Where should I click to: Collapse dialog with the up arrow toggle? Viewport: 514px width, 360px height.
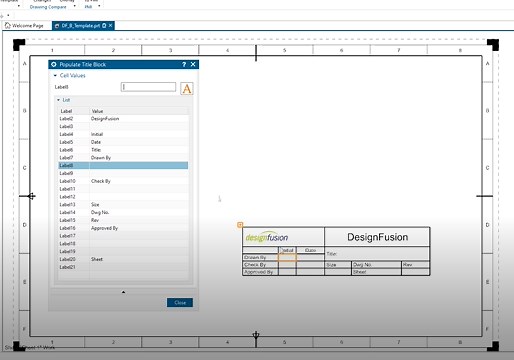123,292
